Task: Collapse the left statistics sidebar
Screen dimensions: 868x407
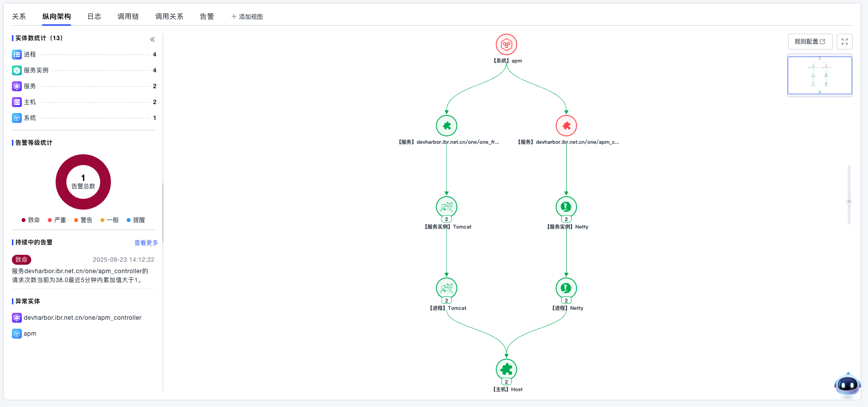Action: coord(152,39)
